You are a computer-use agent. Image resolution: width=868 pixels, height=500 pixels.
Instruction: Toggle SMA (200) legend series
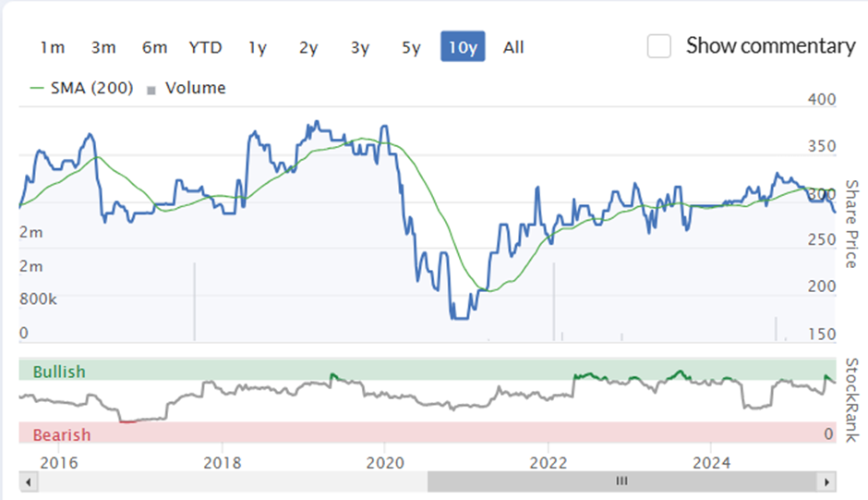coord(82,88)
